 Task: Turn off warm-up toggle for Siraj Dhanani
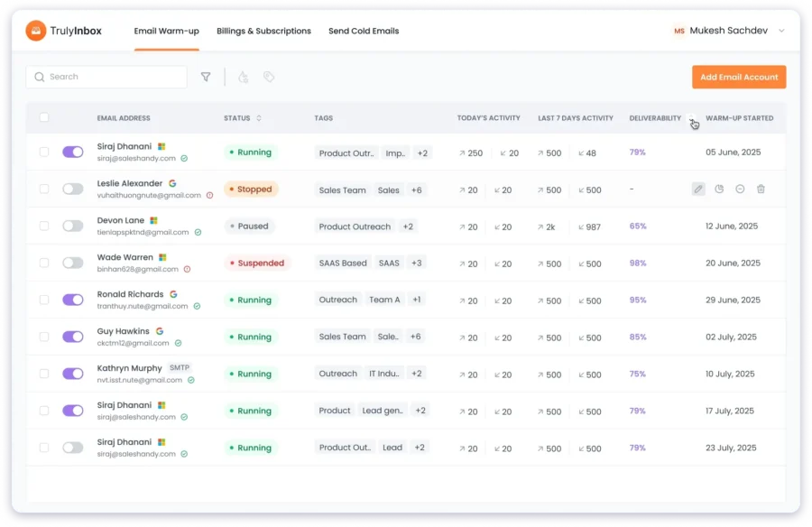tap(72, 152)
